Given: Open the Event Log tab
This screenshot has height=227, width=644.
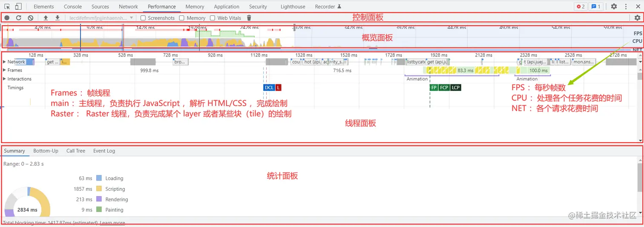Looking at the screenshot, I should [x=104, y=151].
